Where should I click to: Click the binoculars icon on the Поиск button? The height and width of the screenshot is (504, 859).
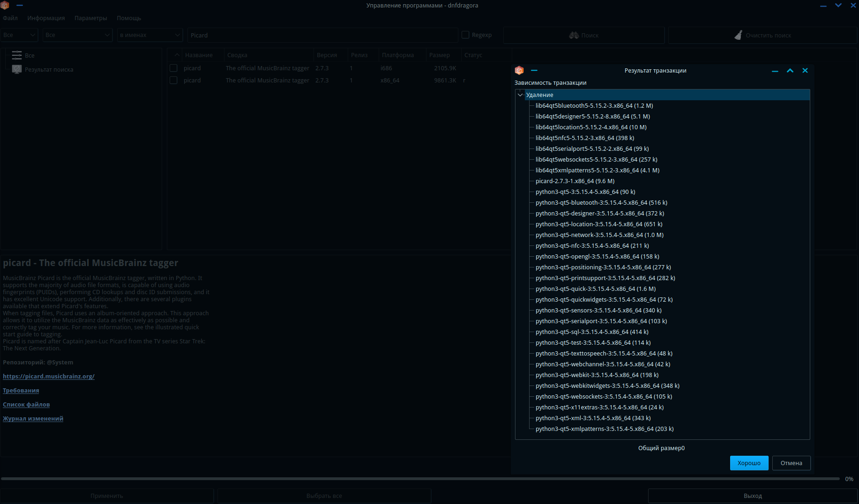[x=574, y=35]
